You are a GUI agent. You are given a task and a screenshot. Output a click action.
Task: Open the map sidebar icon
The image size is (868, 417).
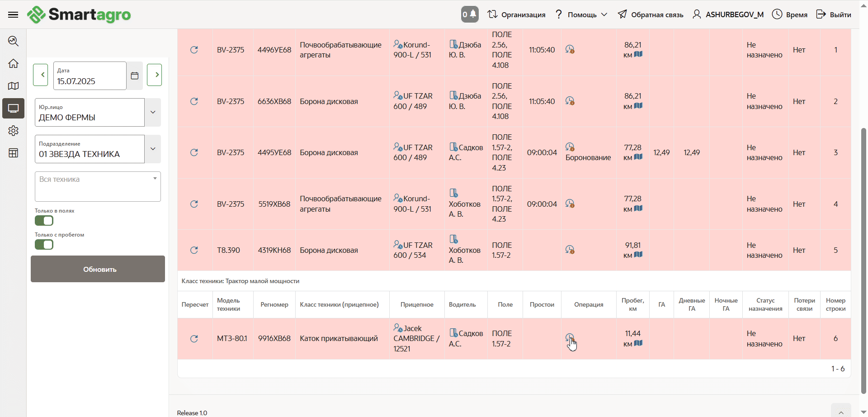click(x=13, y=86)
